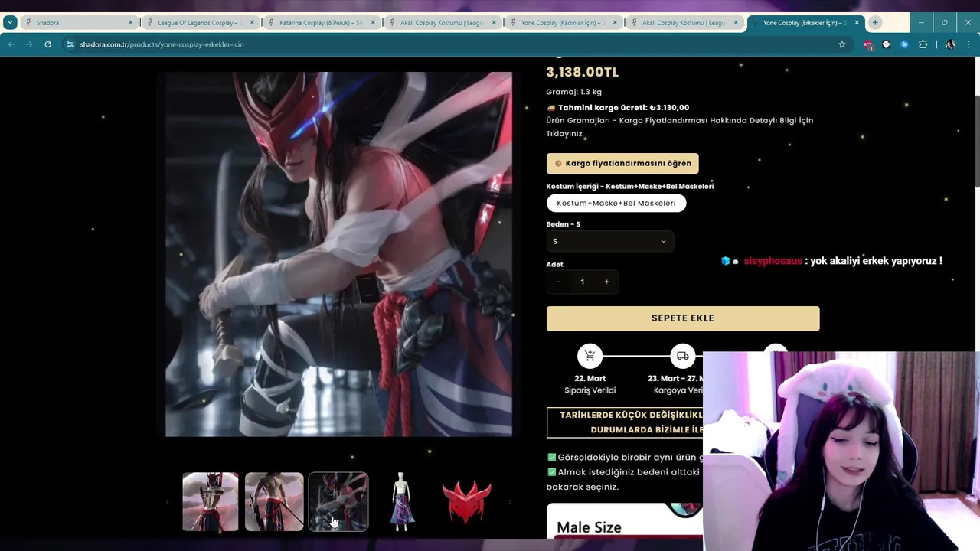Switch to Yone Cosplay (Kadınlar İçin) tab
Viewport: 980px width, 551px height.
[x=563, y=23]
